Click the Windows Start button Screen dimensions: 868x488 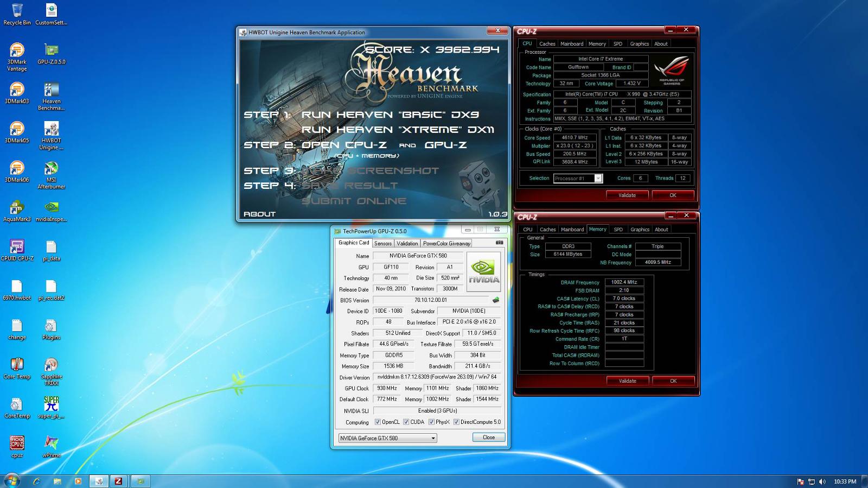pos(12,480)
